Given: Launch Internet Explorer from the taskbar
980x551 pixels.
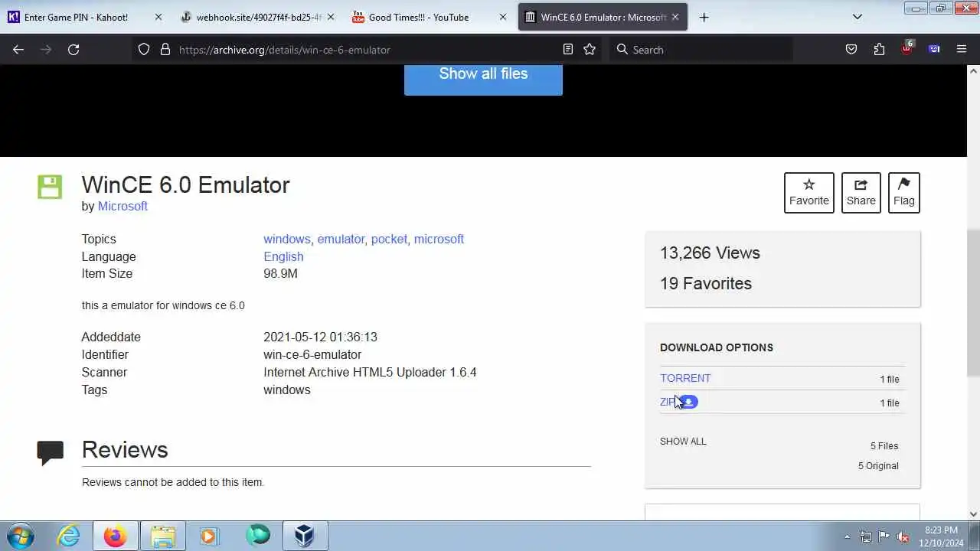Looking at the screenshot, I should (69, 536).
